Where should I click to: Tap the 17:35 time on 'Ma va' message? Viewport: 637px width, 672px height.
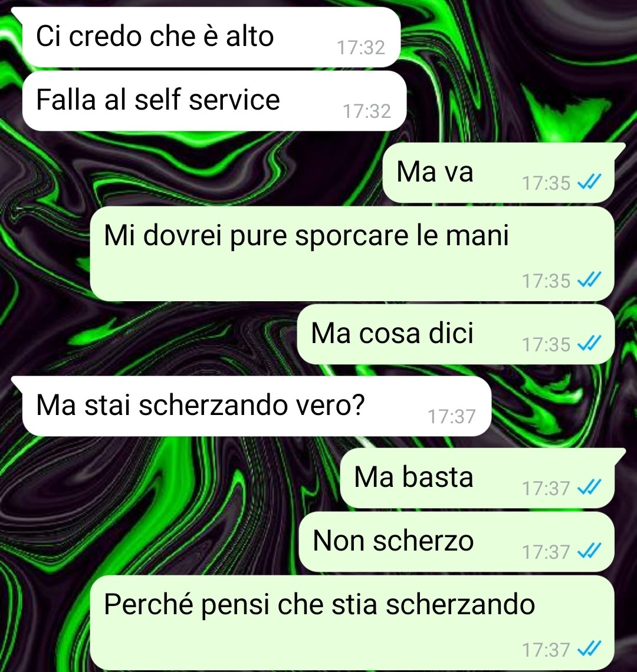pyautogui.click(x=546, y=183)
